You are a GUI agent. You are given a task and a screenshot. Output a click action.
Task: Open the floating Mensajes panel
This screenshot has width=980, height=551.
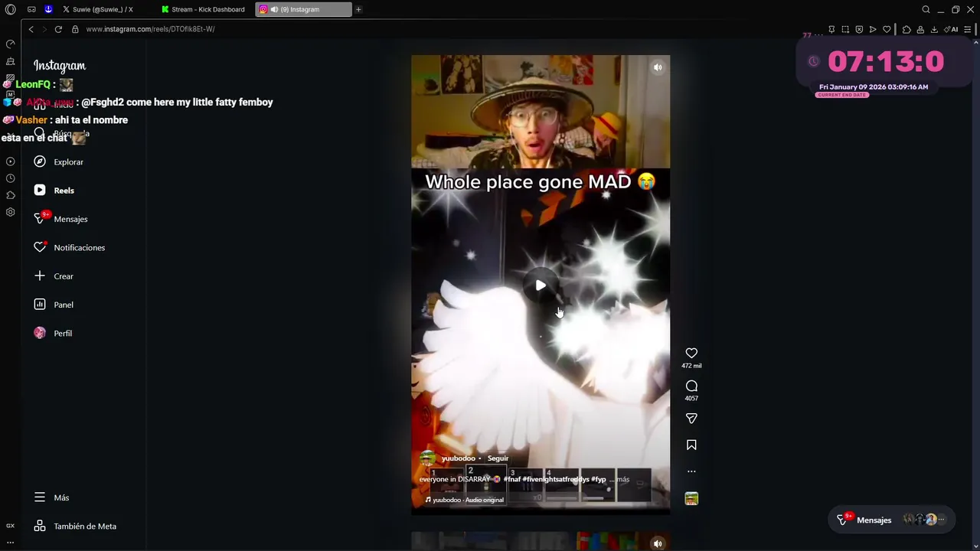pos(891,520)
